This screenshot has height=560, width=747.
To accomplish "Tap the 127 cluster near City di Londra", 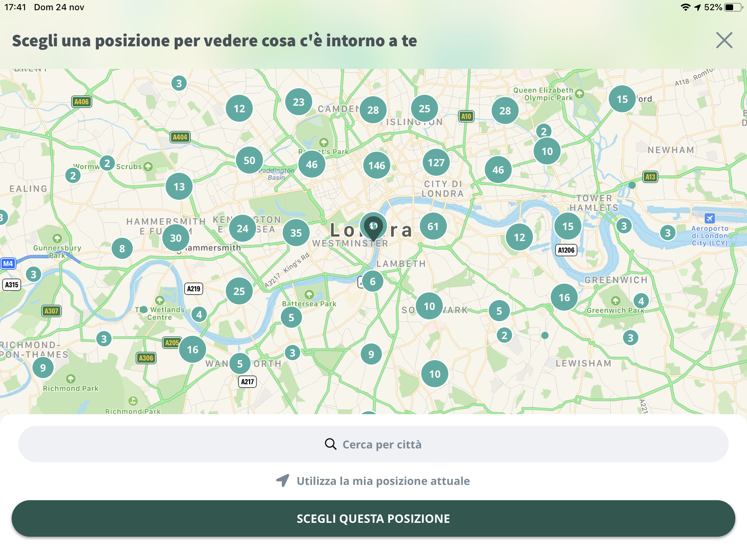I will click(436, 163).
